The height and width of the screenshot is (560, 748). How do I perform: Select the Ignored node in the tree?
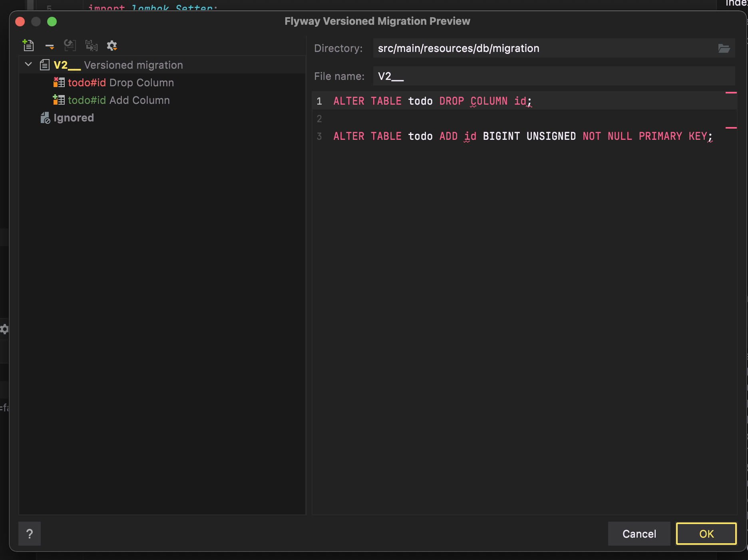[x=162, y=117]
